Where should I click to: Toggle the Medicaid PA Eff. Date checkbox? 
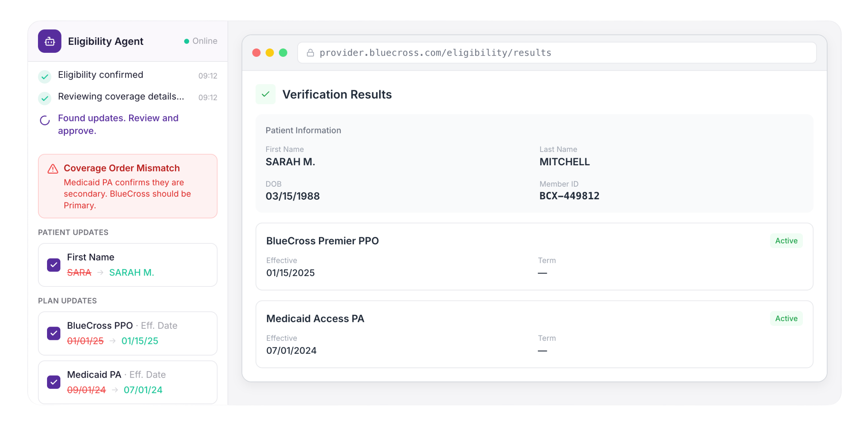[x=54, y=382]
